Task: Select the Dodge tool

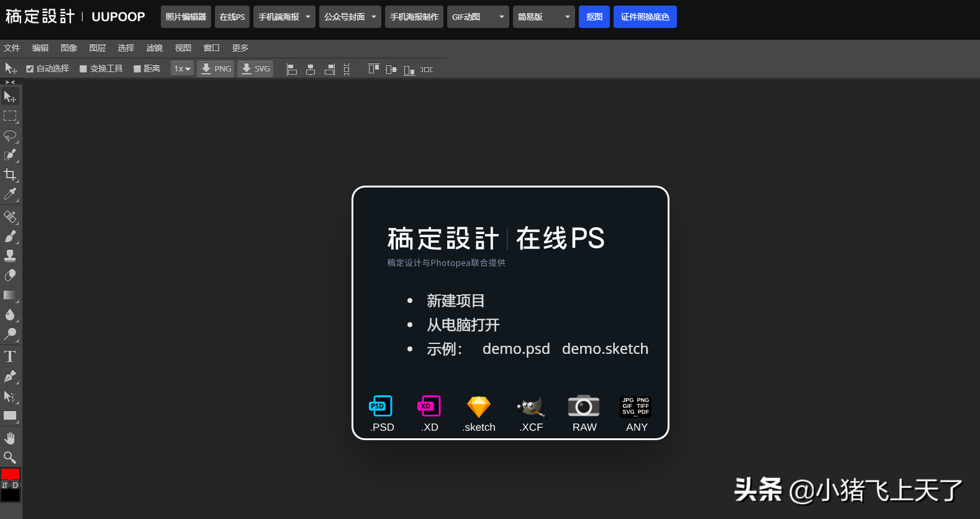Action: pyautogui.click(x=10, y=334)
